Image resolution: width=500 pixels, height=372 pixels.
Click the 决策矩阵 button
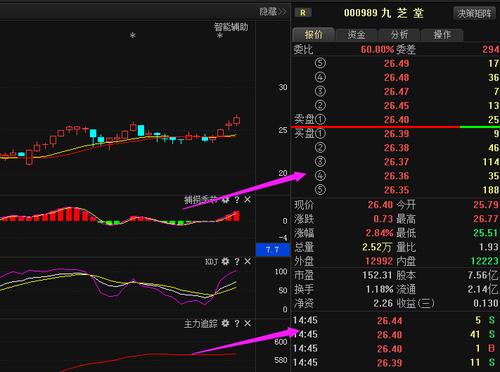(x=474, y=14)
